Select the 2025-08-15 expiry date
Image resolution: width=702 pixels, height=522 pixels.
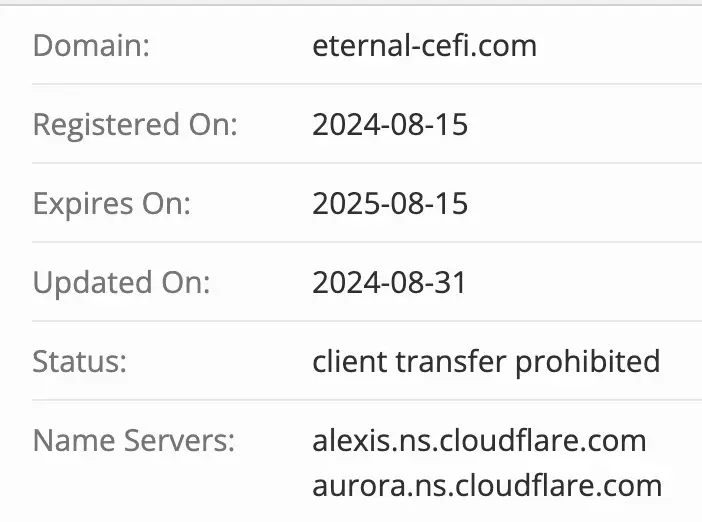(x=390, y=204)
